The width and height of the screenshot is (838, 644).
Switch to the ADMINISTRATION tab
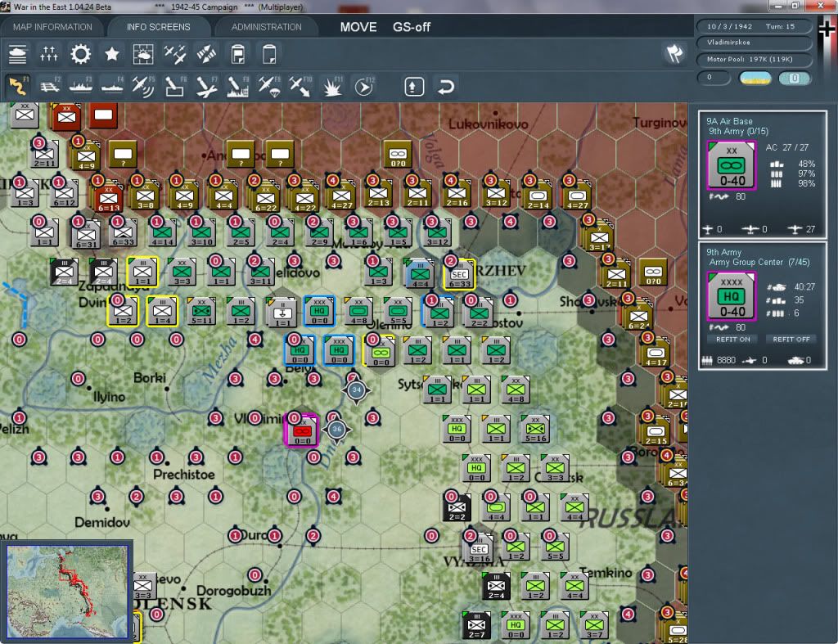coord(266,27)
